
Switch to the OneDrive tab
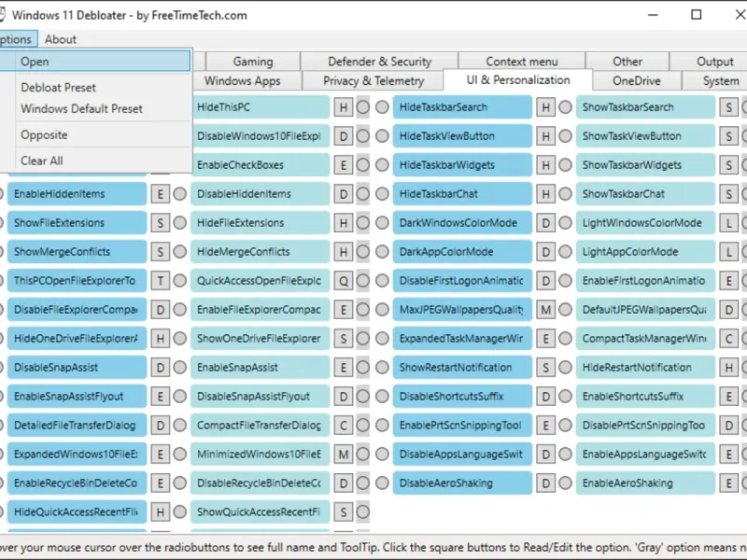pos(637,80)
